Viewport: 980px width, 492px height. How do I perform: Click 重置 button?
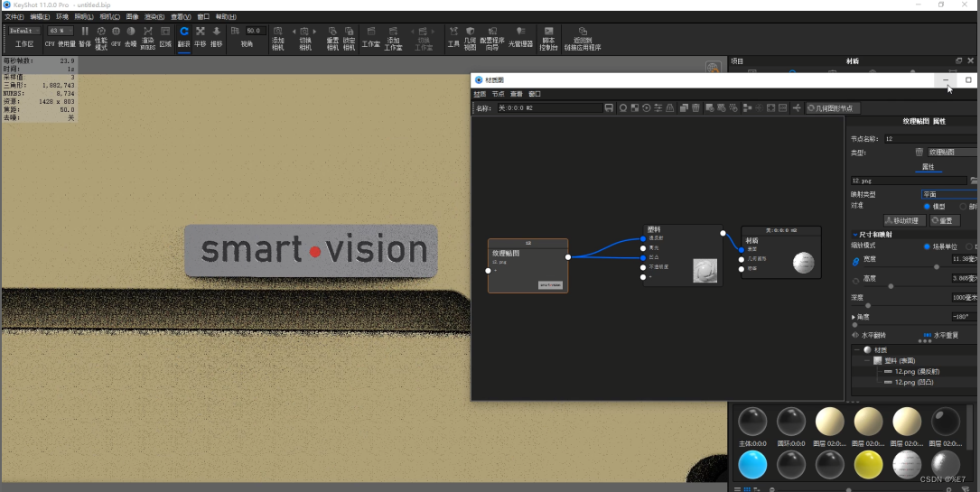[945, 220]
